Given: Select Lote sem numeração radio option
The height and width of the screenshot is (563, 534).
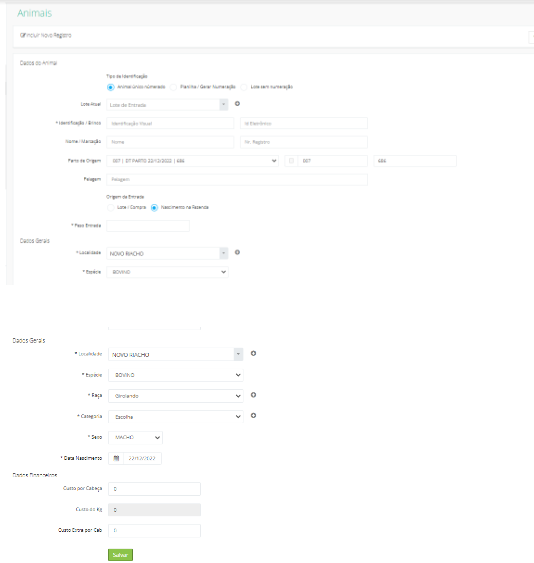Looking at the screenshot, I should [x=244, y=87].
